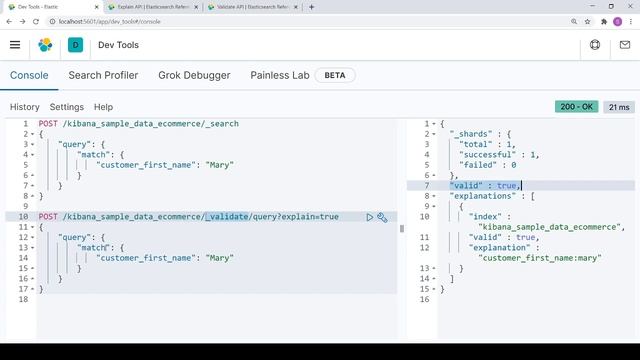
Task: Switch to the Search Profiler tab
Action: 103,76
